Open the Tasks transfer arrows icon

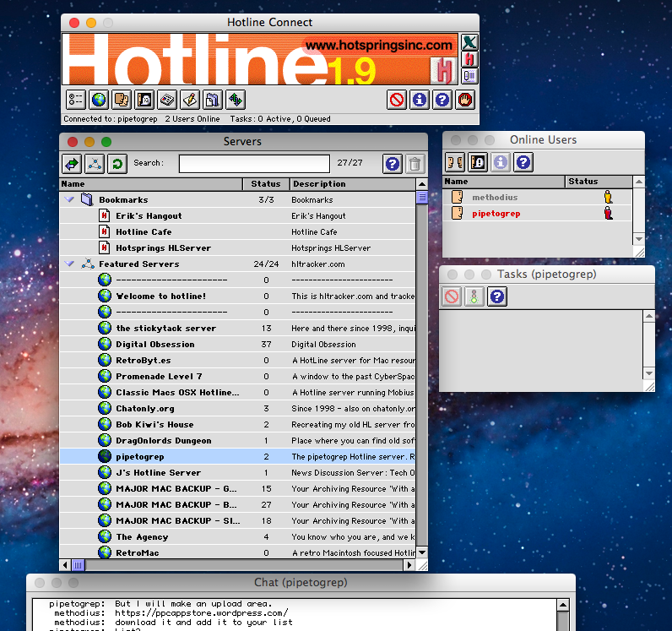pos(236,100)
